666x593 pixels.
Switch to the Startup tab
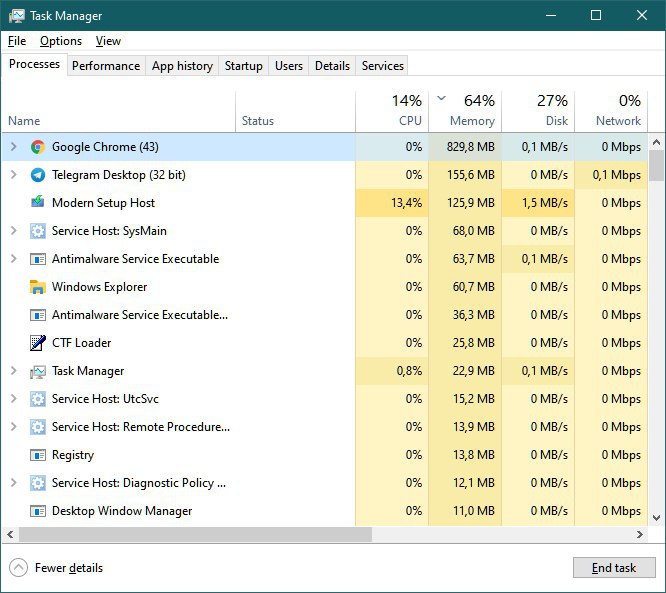pyautogui.click(x=244, y=66)
